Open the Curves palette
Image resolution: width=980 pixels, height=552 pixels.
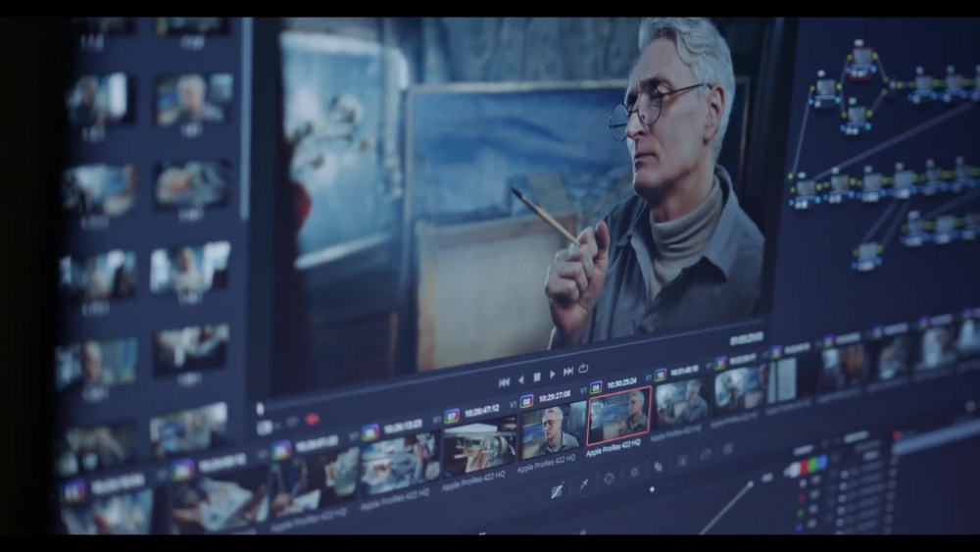(x=557, y=491)
